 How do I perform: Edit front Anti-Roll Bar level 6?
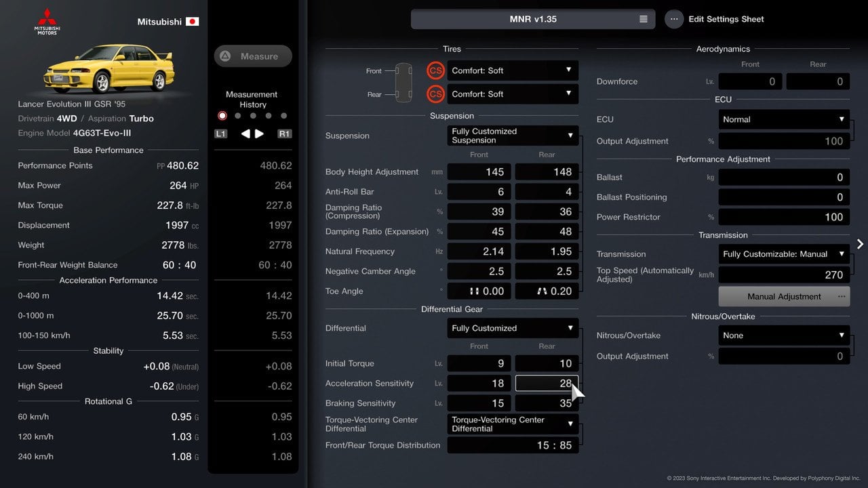pyautogui.click(x=479, y=192)
